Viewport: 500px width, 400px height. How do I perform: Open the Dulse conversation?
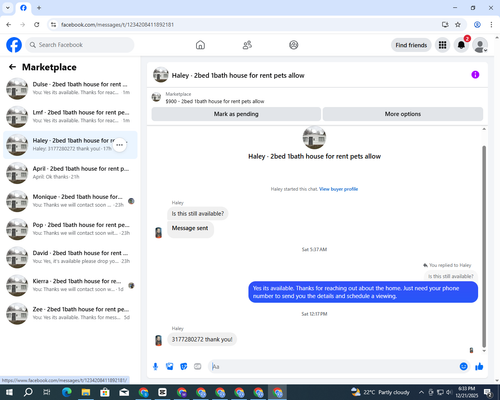[x=70, y=88]
